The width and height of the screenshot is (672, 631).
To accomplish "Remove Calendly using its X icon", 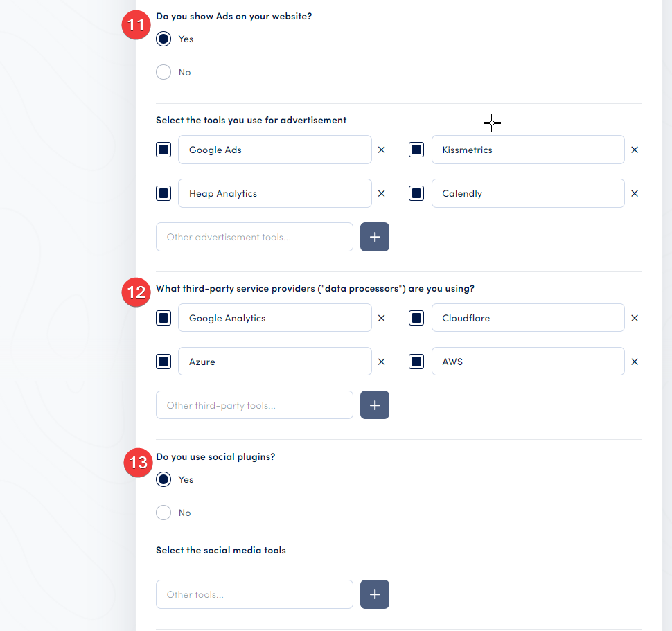I will 634,193.
